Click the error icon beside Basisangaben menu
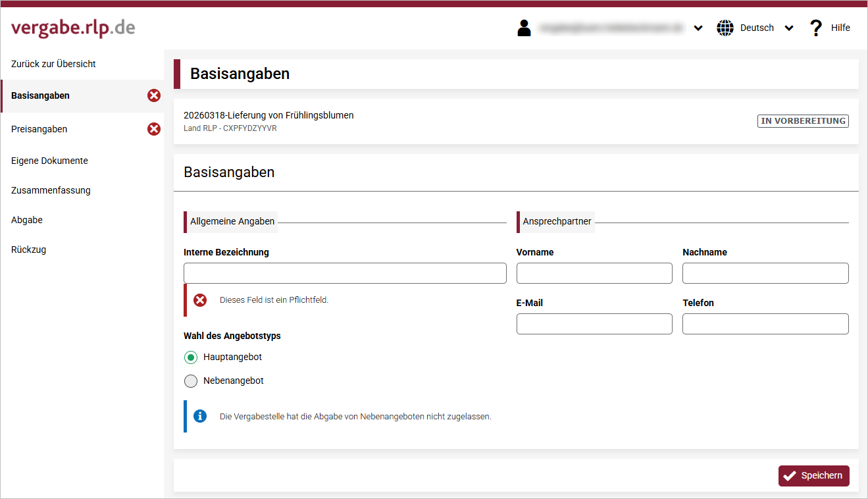The width and height of the screenshot is (868, 499). (154, 96)
